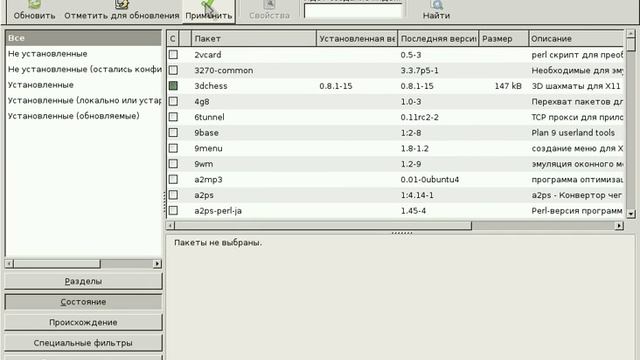The image size is (640, 360).
Task: Toggle the status checkbox for a2ps-perl-ja
Action: (173, 211)
